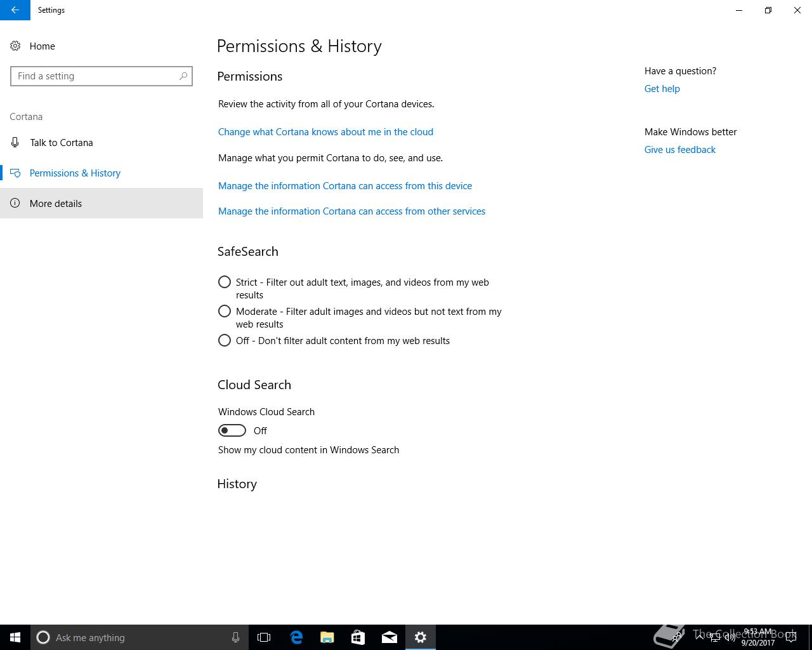Click 'Show my cloud content in Windows Search' text
This screenshot has height=650, width=812.
[x=309, y=450]
